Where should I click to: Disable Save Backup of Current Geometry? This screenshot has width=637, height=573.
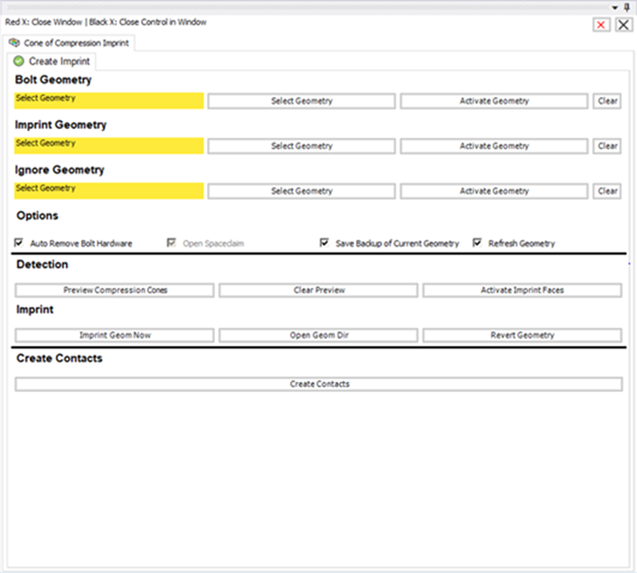325,243
